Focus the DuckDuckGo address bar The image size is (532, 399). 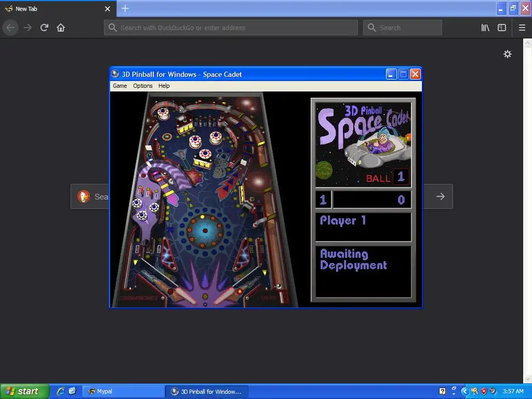tap(231, 28)
